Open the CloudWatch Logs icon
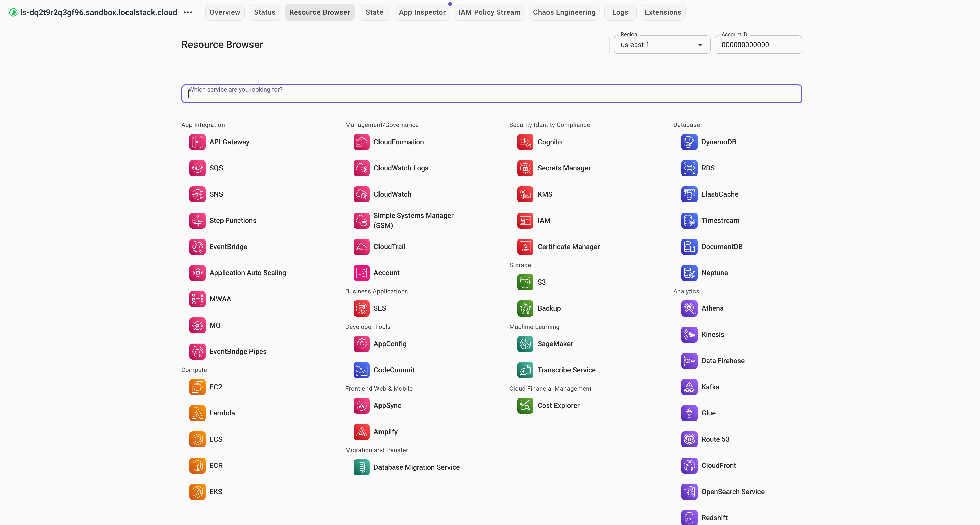Image resolution: width=980 pixels, height=525 pixels. coord(361,168)
